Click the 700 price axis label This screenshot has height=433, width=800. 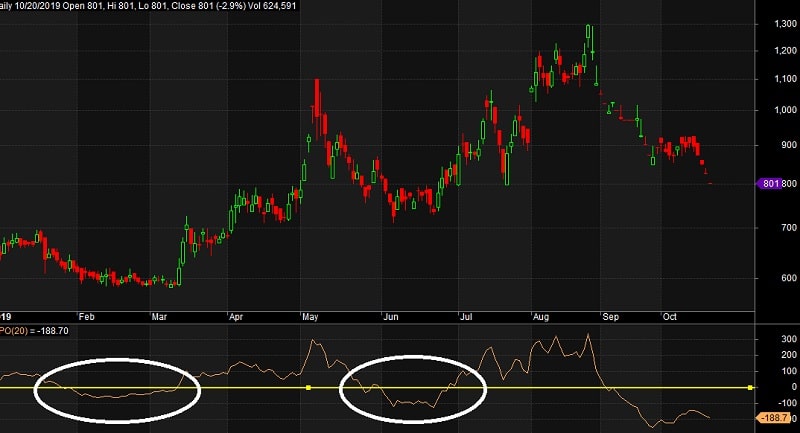(x=789, y=228)
